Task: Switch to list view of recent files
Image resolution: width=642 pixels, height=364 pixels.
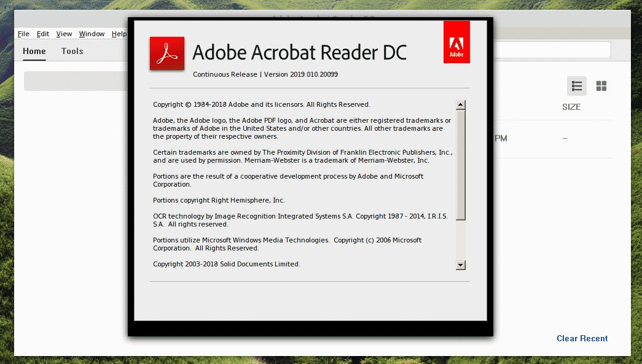Action: (x=576, y=86)
